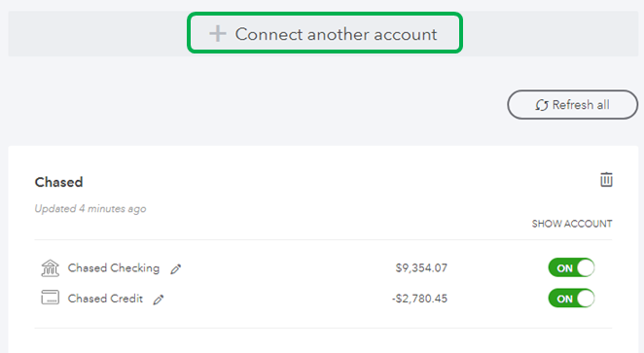The height and width of the screenshot is (353, 644).
Task: Edit Chased Checking name with pencil icon
Action: coord(176,268)
